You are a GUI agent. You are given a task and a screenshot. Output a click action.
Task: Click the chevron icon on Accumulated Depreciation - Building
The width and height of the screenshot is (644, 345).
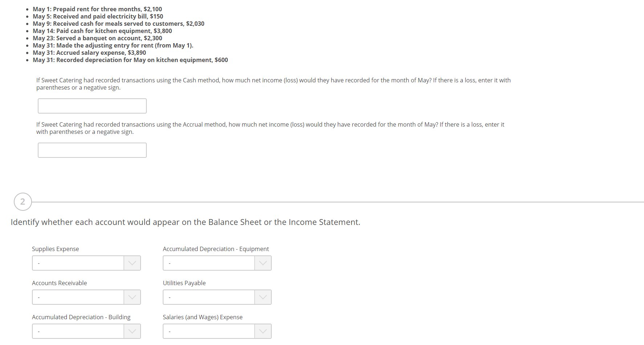(131, 331)
